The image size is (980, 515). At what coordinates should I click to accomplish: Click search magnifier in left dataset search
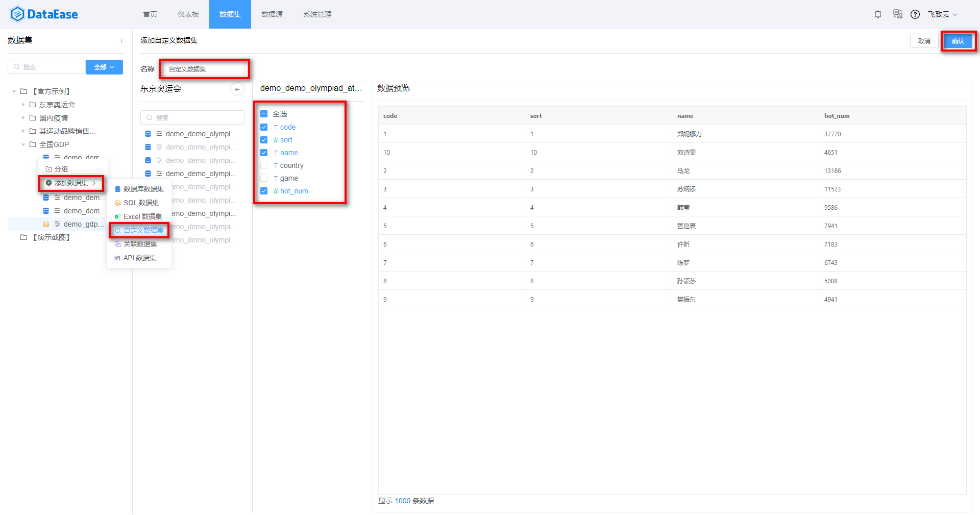[17, 67]
